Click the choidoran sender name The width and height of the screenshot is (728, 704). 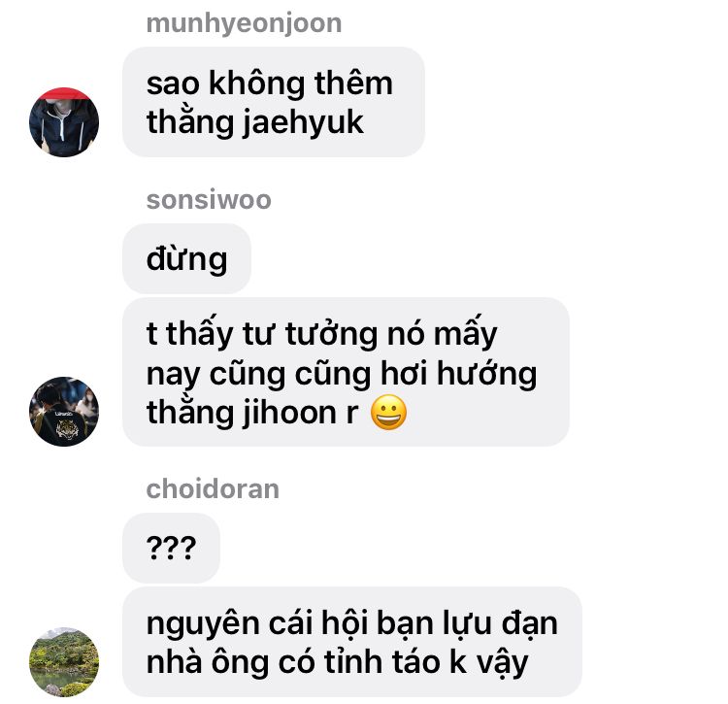[x=213, y=489]
